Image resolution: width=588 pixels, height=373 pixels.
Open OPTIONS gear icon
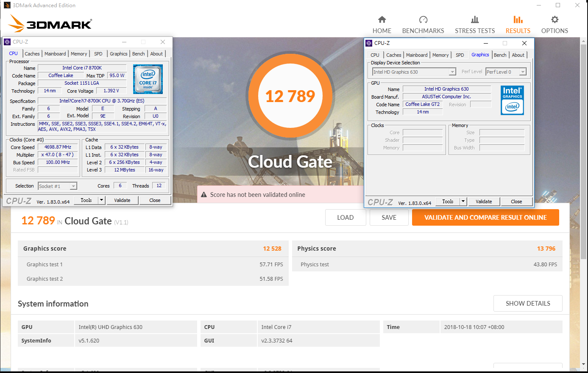(x=555, y=19)
